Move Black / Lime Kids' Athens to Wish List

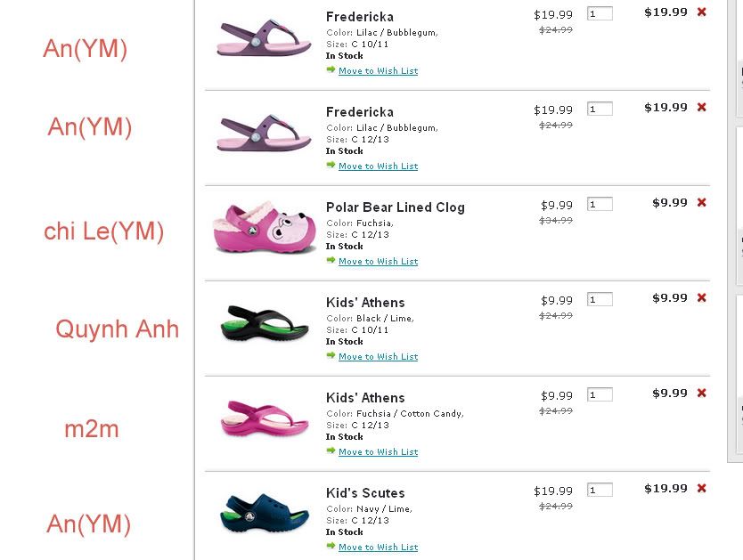378,357
